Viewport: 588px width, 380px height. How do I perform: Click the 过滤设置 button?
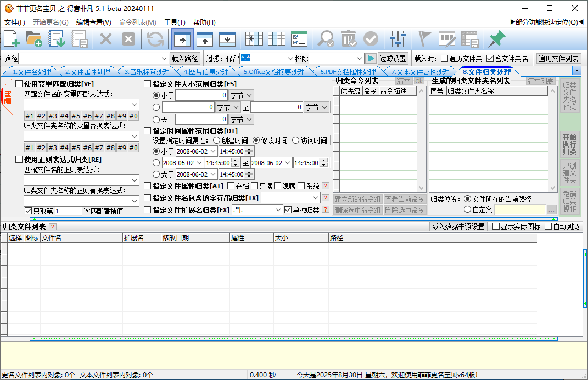click(393, 59)
